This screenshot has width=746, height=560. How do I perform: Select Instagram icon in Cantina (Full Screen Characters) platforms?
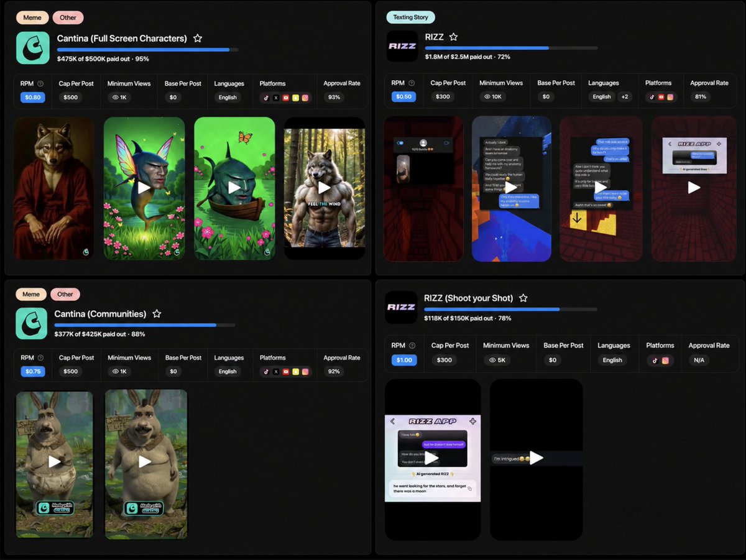[305, 98]
